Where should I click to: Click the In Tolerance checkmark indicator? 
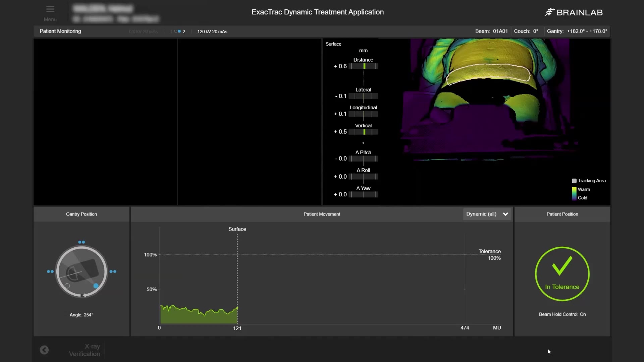[x=562, y=274]
